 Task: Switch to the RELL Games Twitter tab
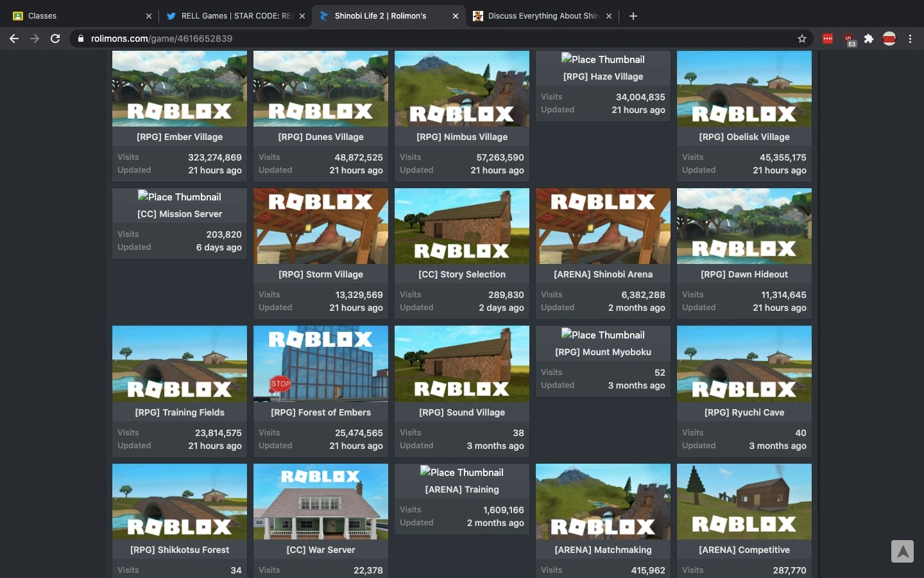coord(235,16)
